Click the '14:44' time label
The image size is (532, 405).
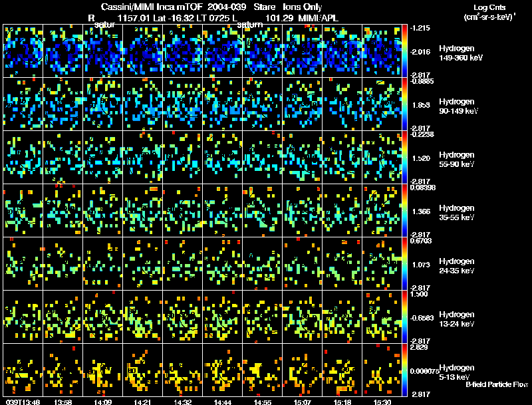pos(222,402)
